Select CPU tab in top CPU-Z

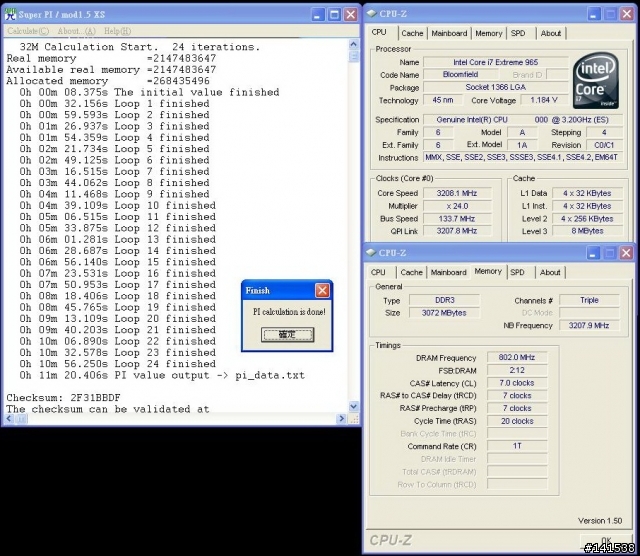379,32
